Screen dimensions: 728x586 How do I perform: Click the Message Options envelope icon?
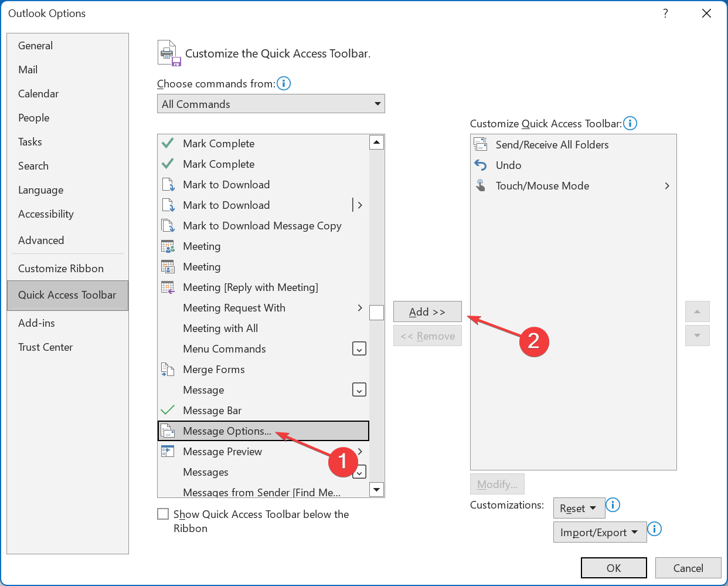tap(168, 431)
